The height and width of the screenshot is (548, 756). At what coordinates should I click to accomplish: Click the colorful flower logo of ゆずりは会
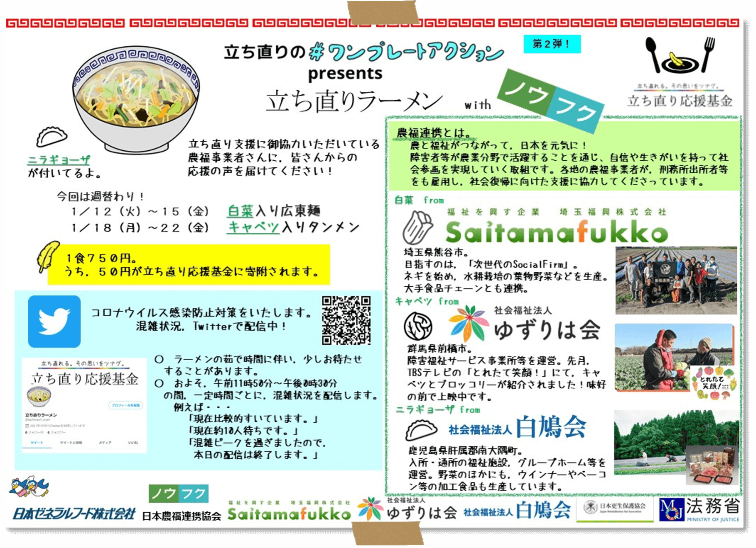469,323
